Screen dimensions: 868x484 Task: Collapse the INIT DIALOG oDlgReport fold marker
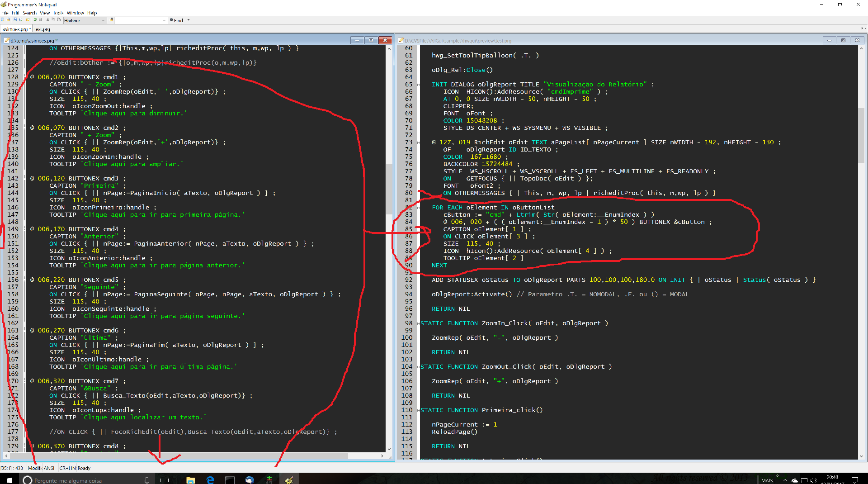point(418,85)
